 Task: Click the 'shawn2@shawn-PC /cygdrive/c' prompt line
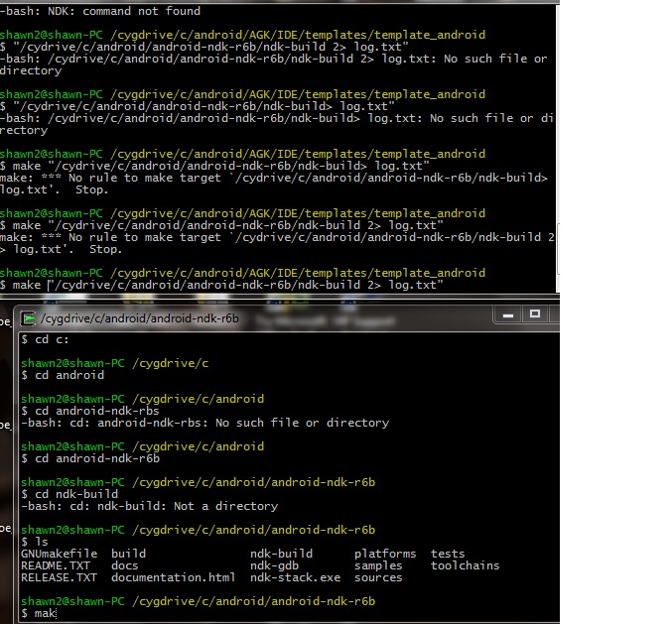[x=115, y=364]
